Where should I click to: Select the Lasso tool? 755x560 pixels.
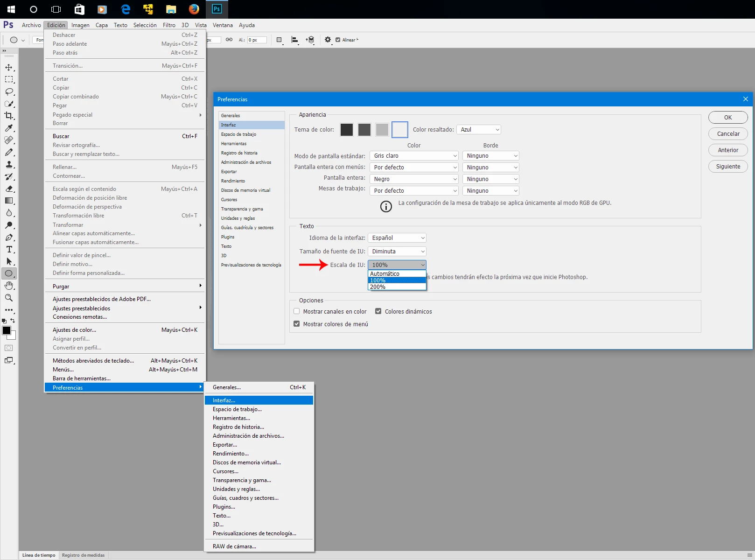coord(9,92)
